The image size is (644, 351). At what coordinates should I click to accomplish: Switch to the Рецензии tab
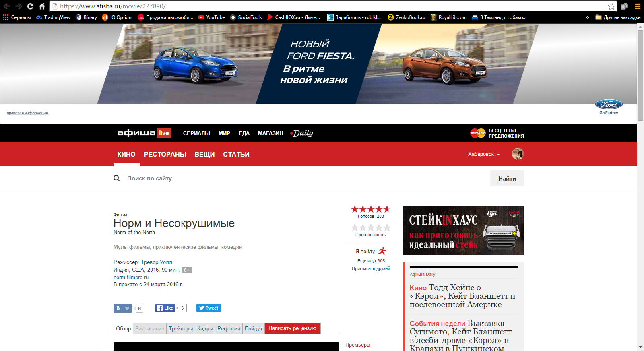point(229,328)
